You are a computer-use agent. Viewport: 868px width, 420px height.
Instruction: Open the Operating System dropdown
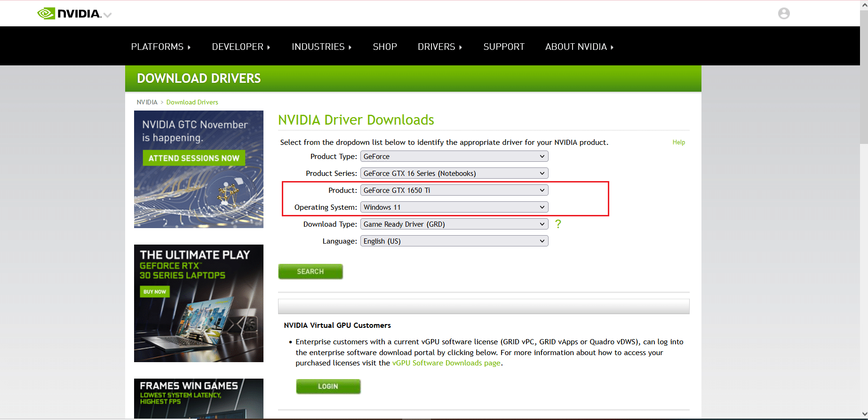[x=454, y=207]
